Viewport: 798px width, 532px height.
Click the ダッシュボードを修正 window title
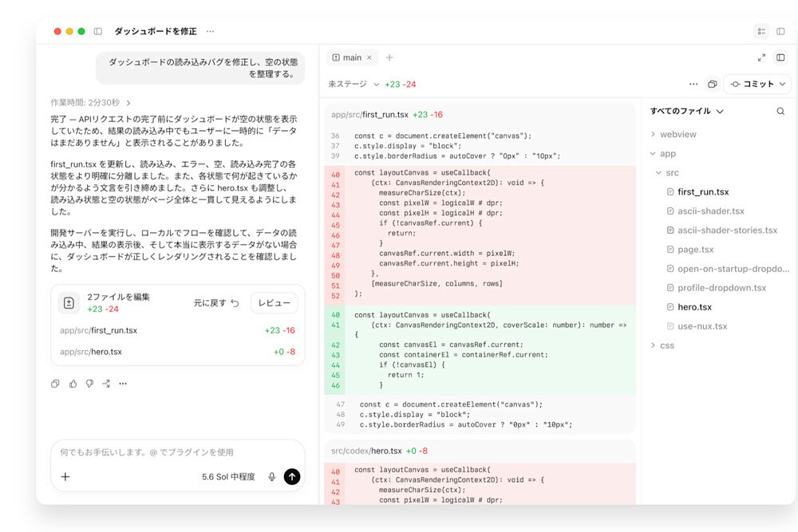pos(156,32)
